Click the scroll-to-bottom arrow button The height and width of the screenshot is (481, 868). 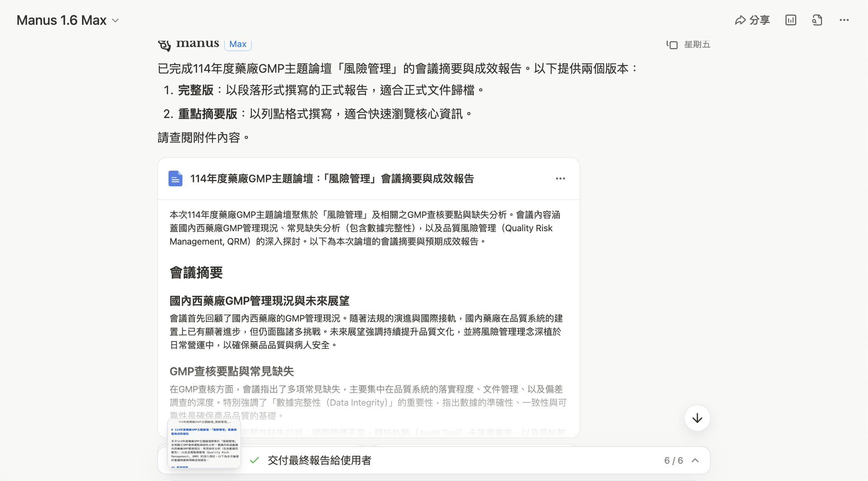click(x=697, y=418)
